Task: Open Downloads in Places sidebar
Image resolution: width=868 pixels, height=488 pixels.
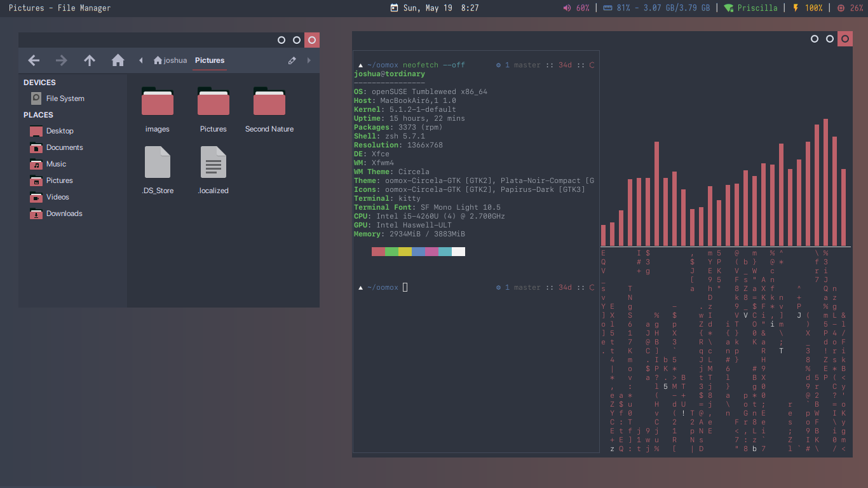Action: (64, 213)
